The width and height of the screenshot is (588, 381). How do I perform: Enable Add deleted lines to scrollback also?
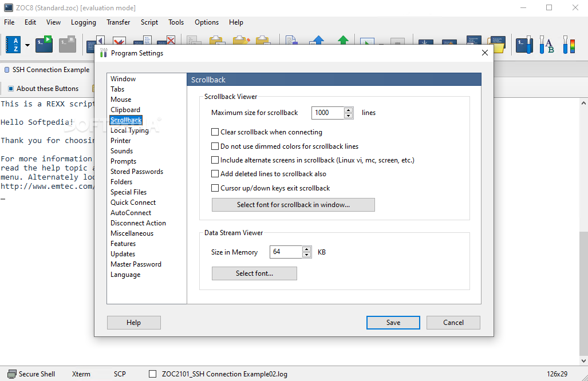(x=215, y=174)
